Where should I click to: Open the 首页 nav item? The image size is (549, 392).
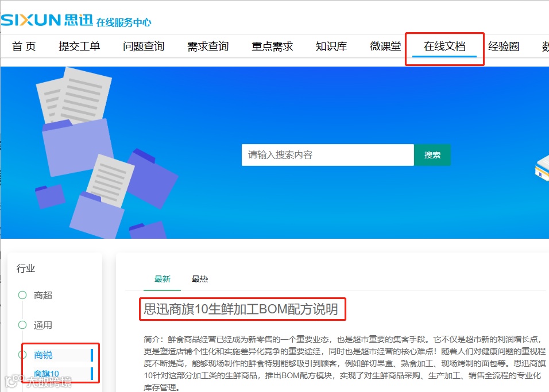(24, 46)
